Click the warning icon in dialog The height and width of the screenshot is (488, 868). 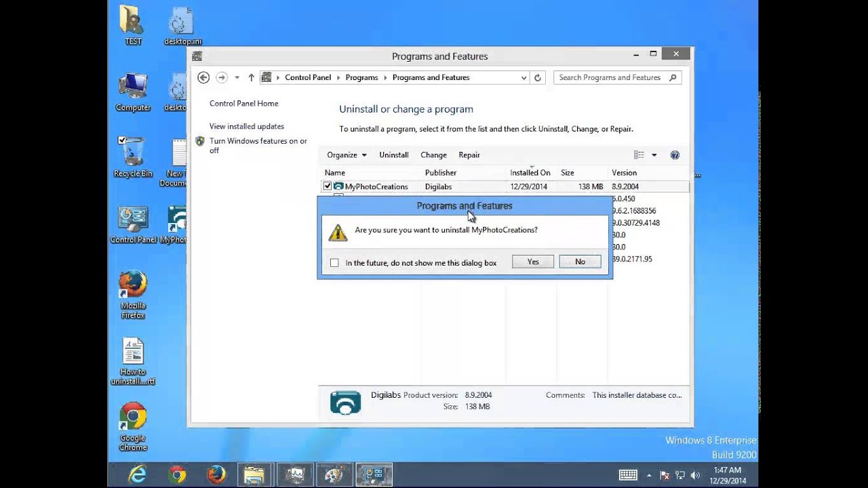click(338, 232)
